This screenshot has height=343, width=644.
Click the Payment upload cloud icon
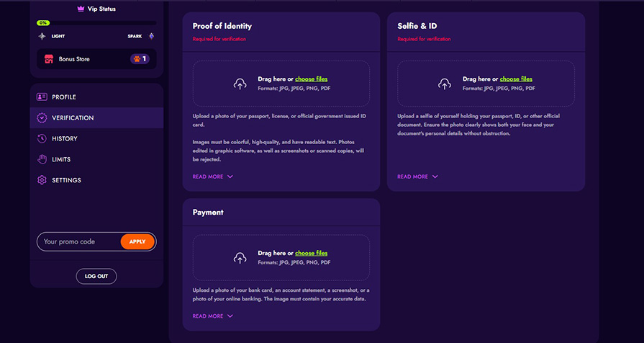pos(240,257)
